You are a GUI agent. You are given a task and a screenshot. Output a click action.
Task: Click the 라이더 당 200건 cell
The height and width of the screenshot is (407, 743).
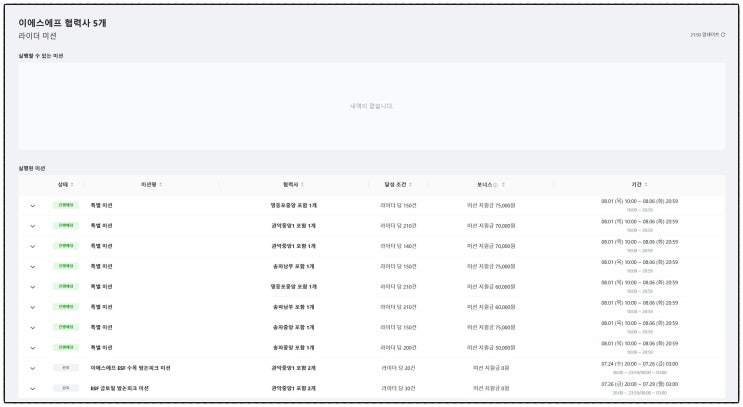398,347
